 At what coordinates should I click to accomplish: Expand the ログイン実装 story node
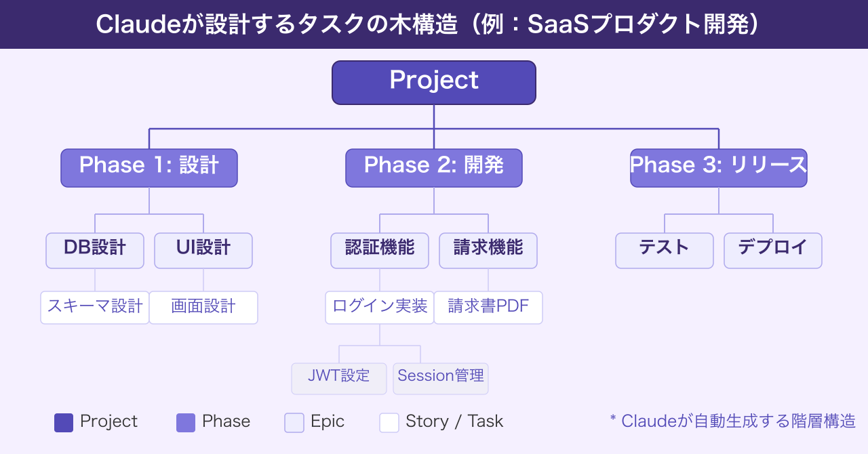[380, 307]
